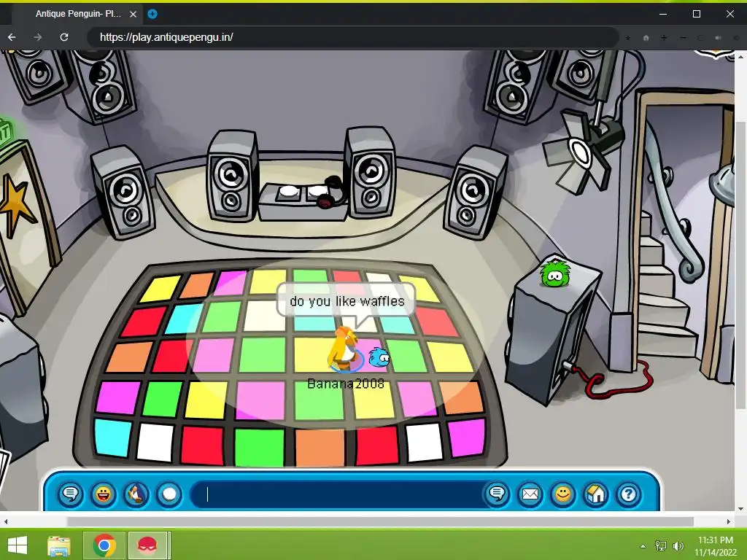Click the 'do you like waffles' speech bubble

click(347, 301)
